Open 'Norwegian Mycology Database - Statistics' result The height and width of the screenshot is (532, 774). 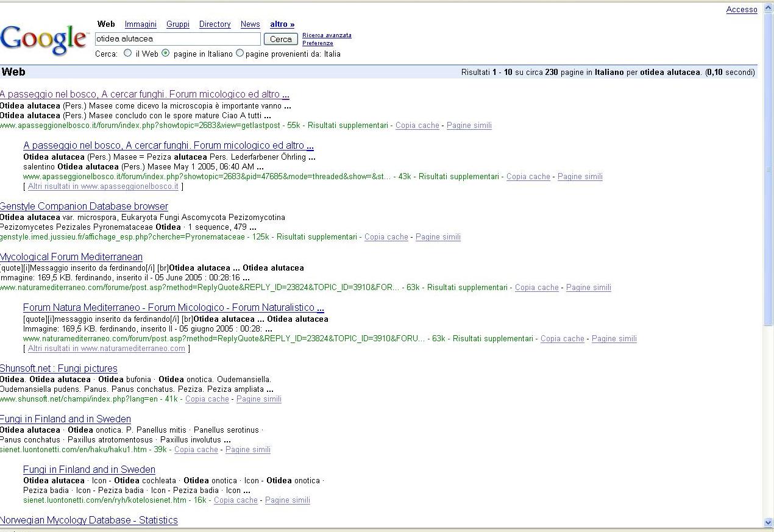pyautogui.click(x=89, y=520)
